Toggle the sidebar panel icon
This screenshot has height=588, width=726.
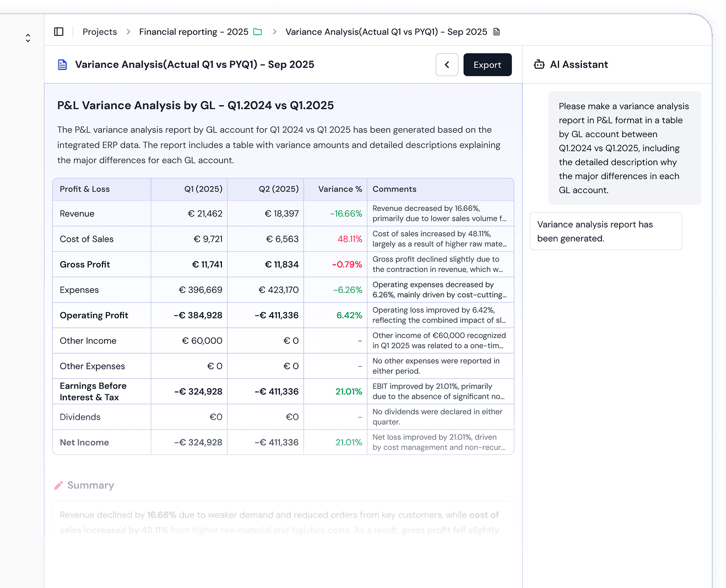pyautogui.click(x=59, y=32)
